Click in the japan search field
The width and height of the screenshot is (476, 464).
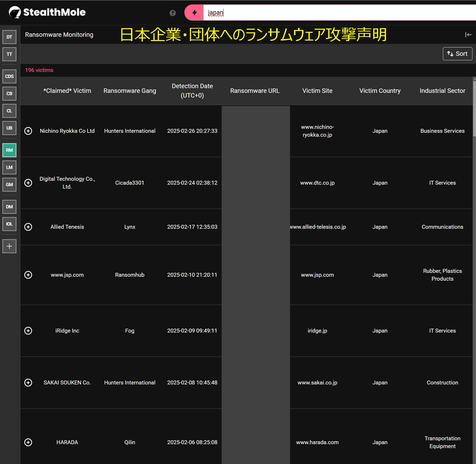(339, 12)
